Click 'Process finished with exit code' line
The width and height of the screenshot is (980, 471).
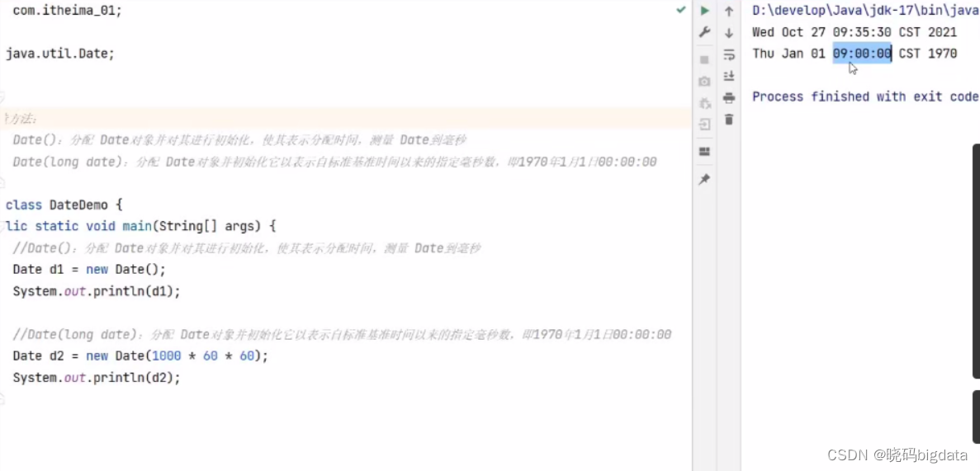(x=865, y=97)
